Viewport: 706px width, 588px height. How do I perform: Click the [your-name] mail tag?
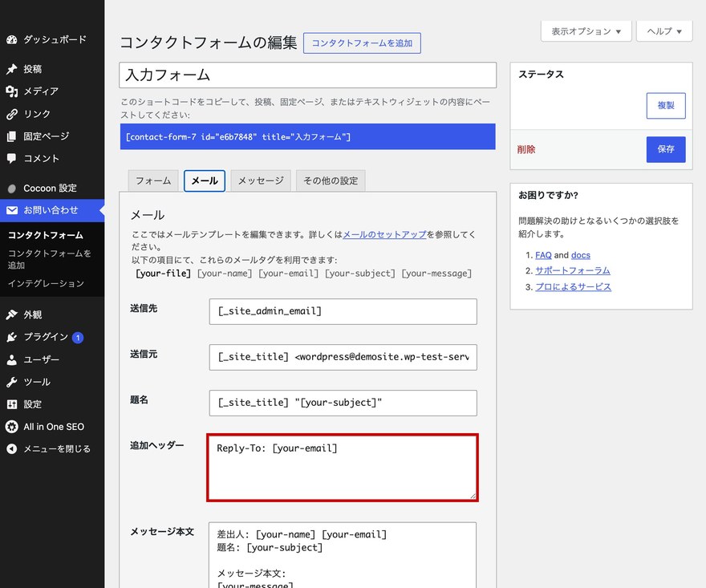point(225,274)
